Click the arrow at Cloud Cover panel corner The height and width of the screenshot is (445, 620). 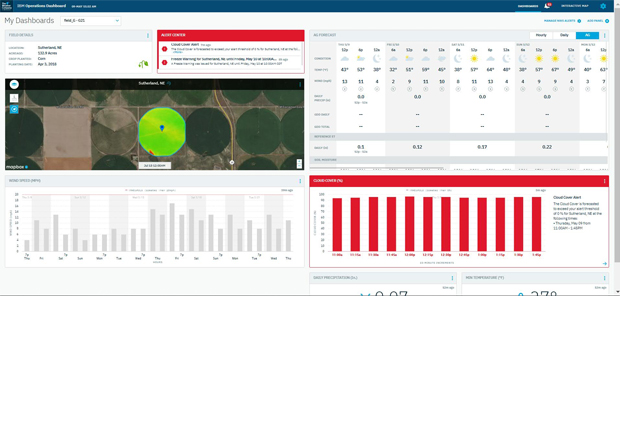point(605,263)
